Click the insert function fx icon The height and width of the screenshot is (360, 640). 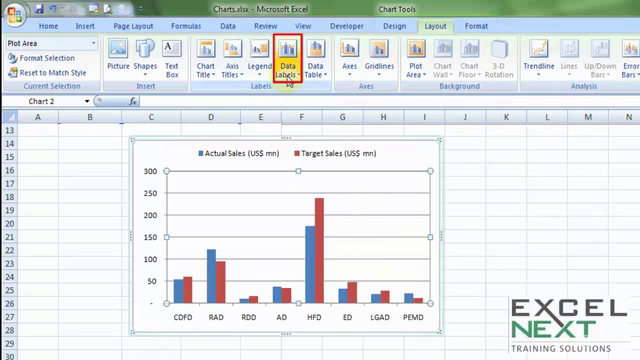click(x=133, y=101)
